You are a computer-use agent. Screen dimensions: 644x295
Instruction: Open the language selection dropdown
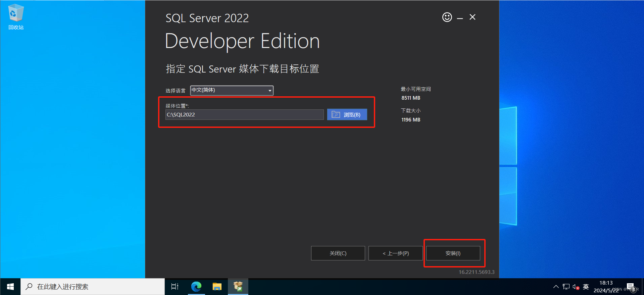(232, 90)
